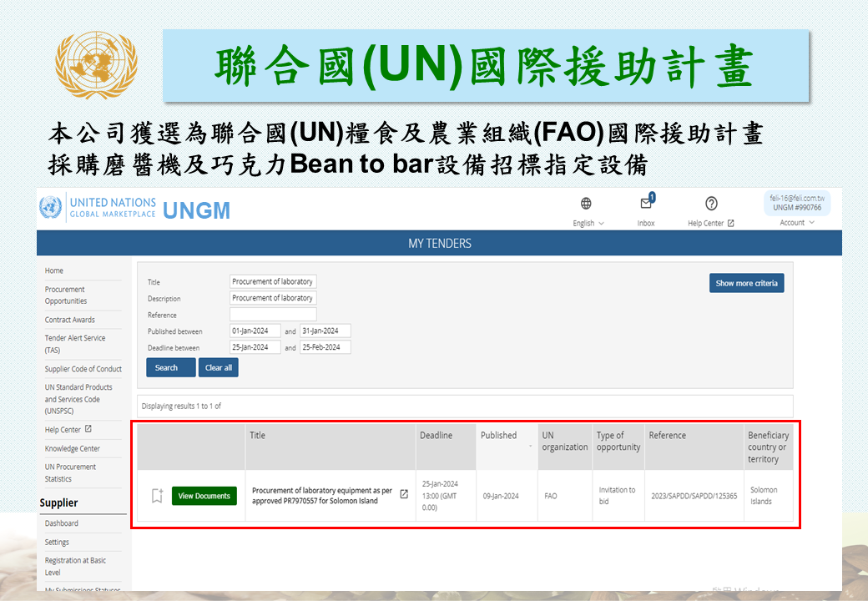
Task: Open the language globe icon
Action: pos(586,204)
